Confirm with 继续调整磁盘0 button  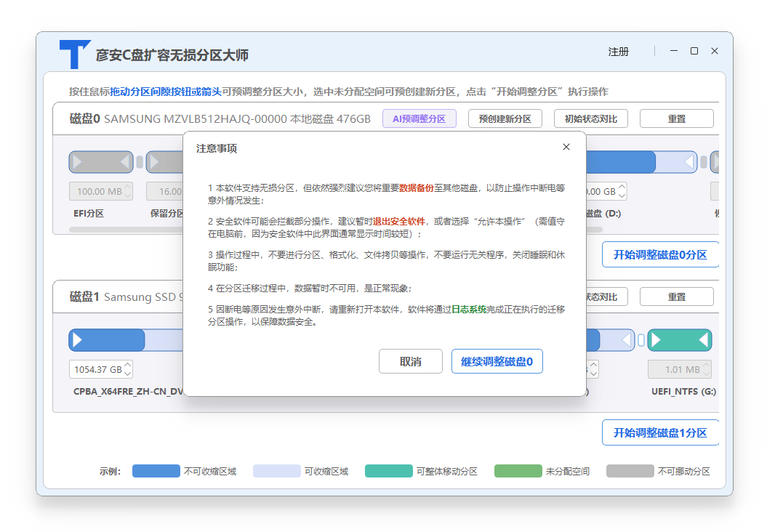[497, 361]
